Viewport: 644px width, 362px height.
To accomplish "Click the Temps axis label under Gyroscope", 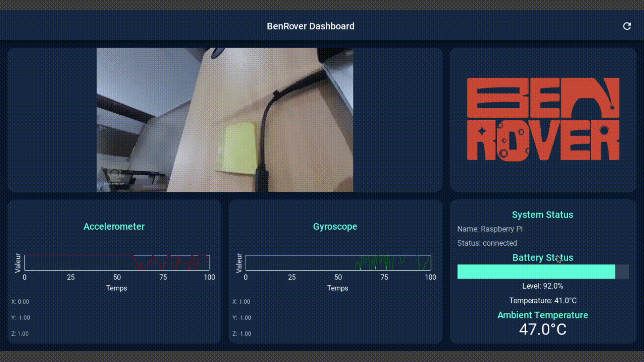I will (x=338, y=288).
